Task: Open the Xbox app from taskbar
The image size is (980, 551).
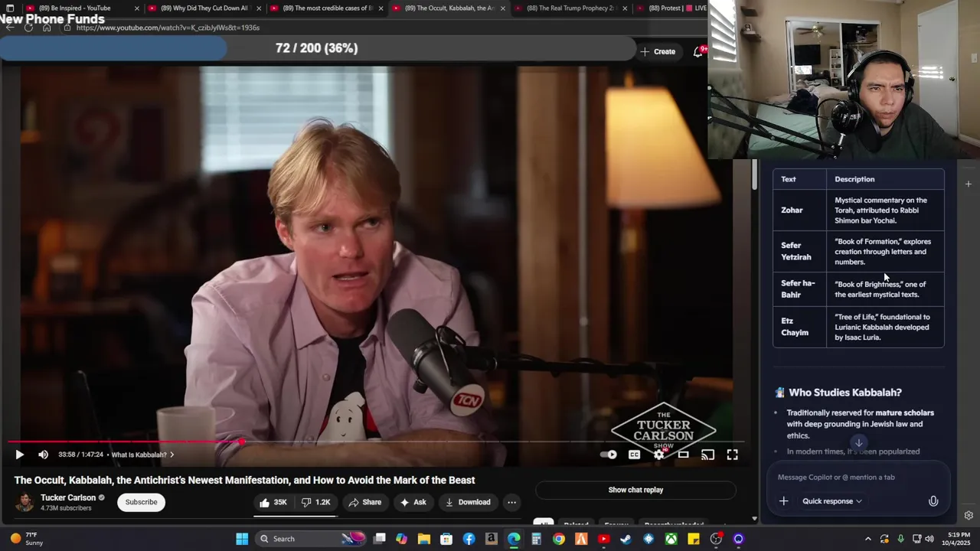Action: coord(671,539)
